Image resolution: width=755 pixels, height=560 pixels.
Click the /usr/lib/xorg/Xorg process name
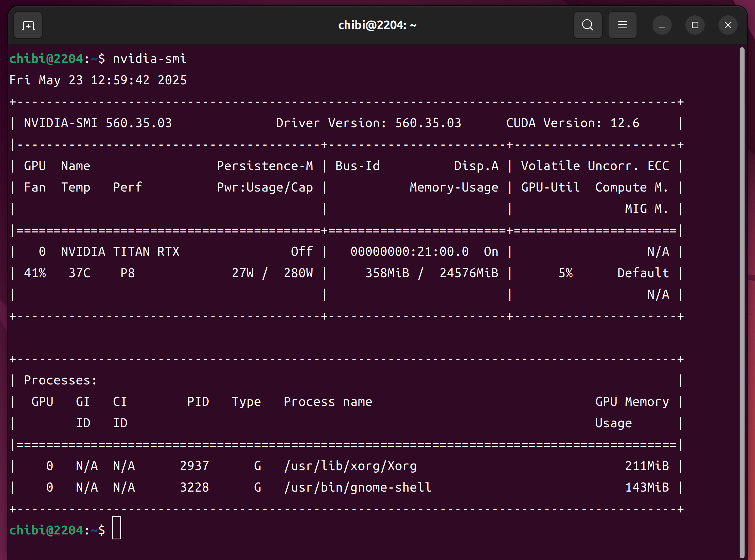350,466
